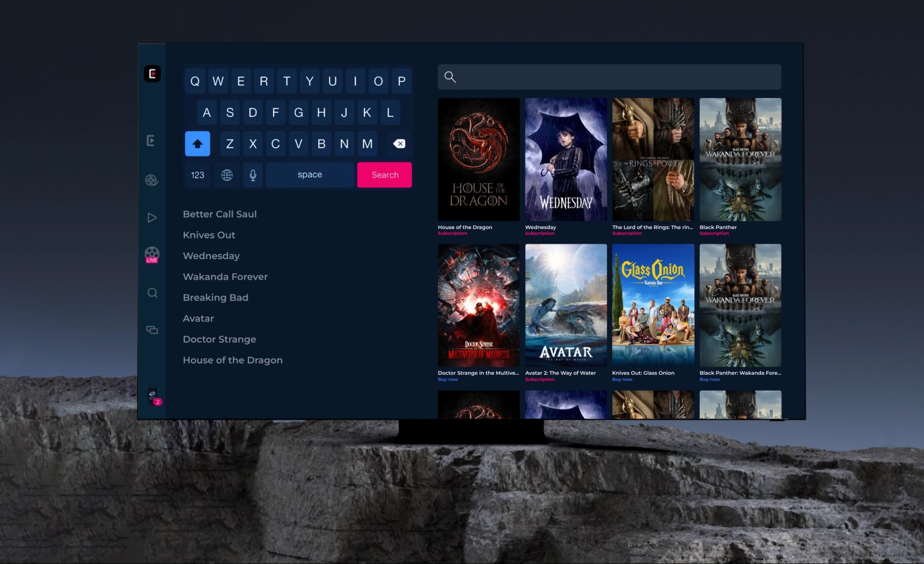Choose the Breaking Bad suggestion
924x564 pixels.
215,298
